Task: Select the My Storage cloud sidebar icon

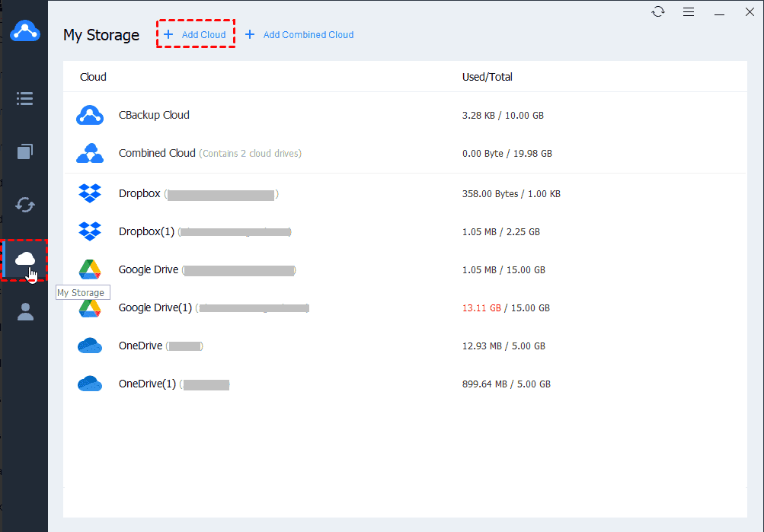Action: click(x=25, y=260)
